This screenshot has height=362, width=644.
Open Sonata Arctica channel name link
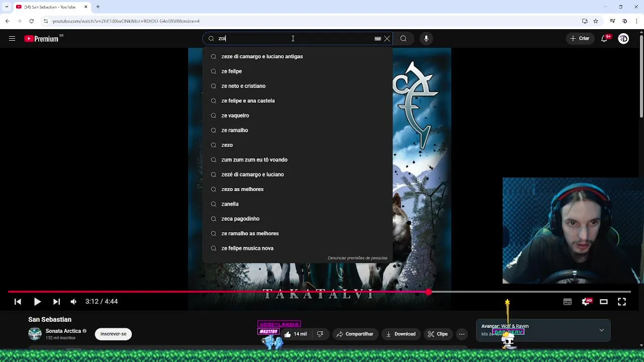[63, 331]
